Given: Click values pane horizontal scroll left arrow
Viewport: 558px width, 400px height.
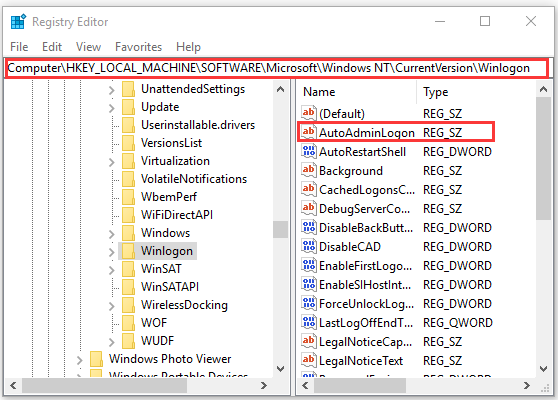Looking at the screenshot, I should (x=305, y=385).
